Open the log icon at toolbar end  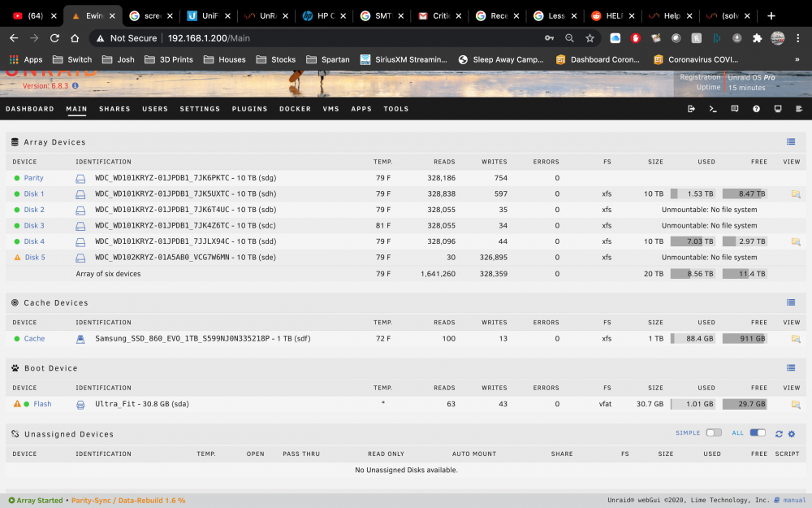[799, 109]
